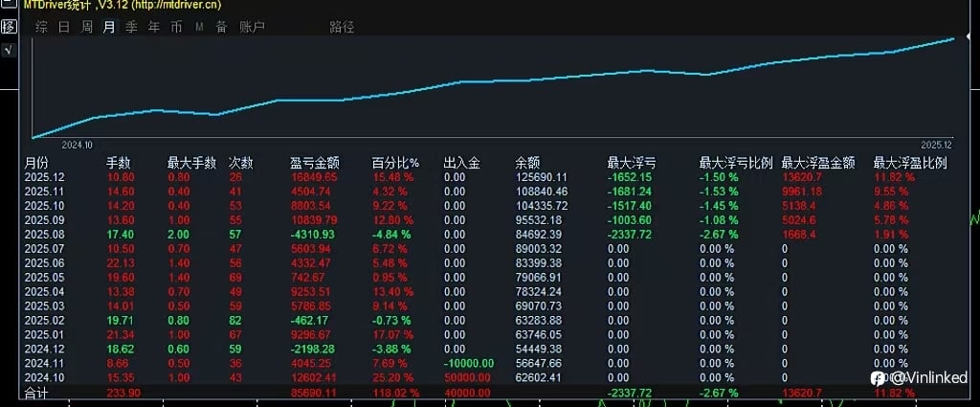
Task: Click the 40000.00 total deposit value
Action: point(466,393)
